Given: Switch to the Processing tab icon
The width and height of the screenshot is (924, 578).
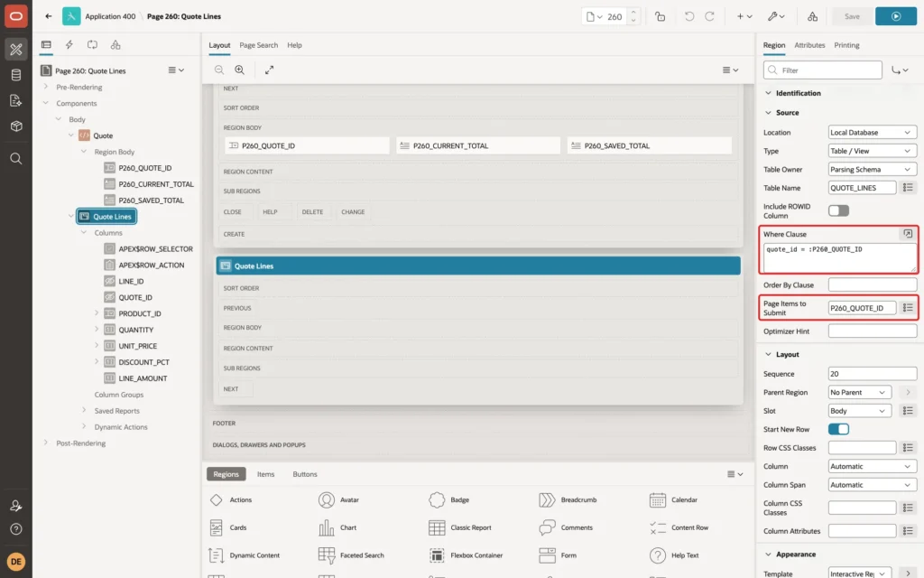Looking at the screenshot, I should pyautogui.click(x=92, y=45).
